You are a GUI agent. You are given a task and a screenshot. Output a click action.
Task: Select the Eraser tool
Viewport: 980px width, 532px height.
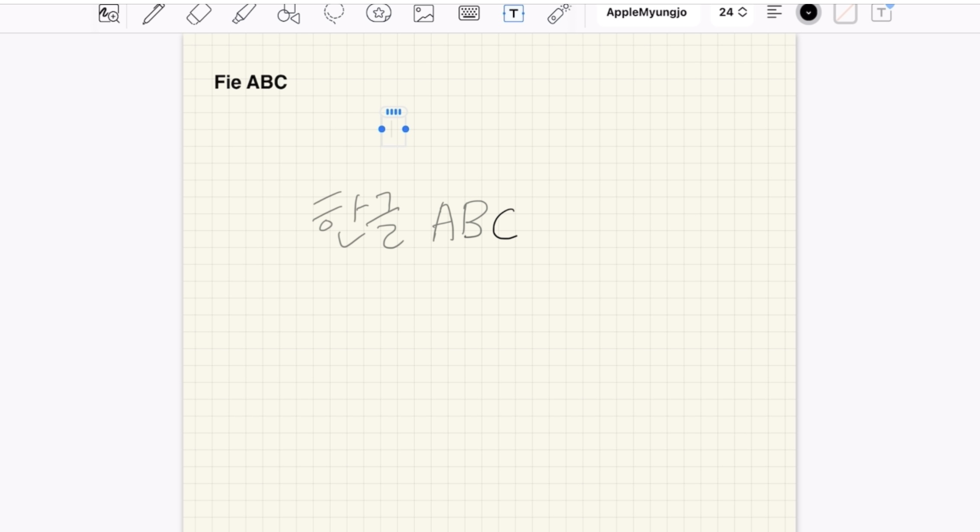click(x=199, y=14)
